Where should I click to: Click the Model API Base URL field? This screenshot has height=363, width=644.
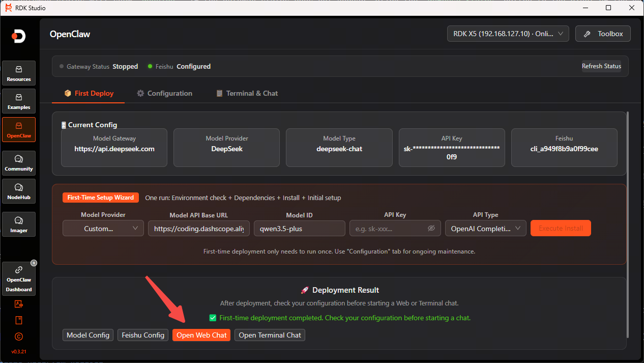(199, 229)
